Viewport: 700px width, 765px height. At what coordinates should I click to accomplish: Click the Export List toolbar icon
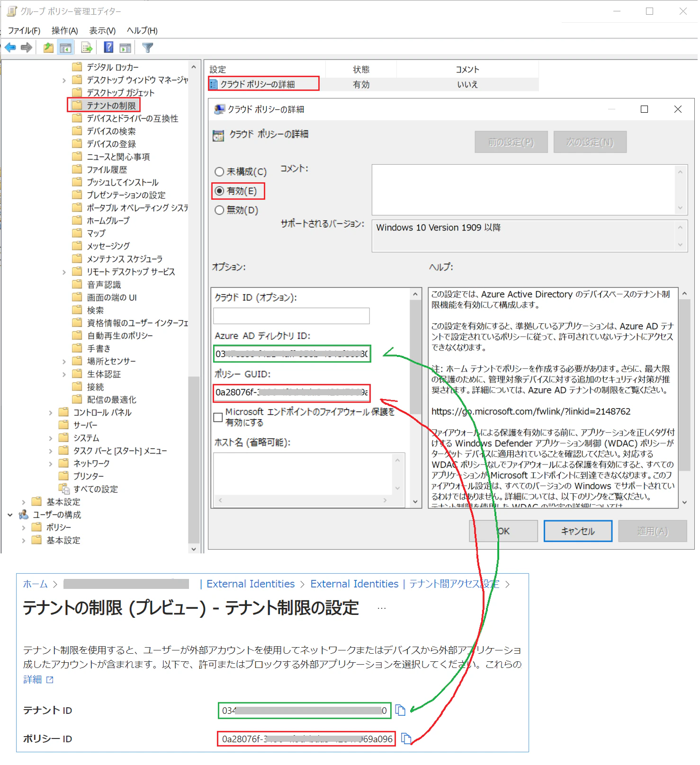[87, 47]
